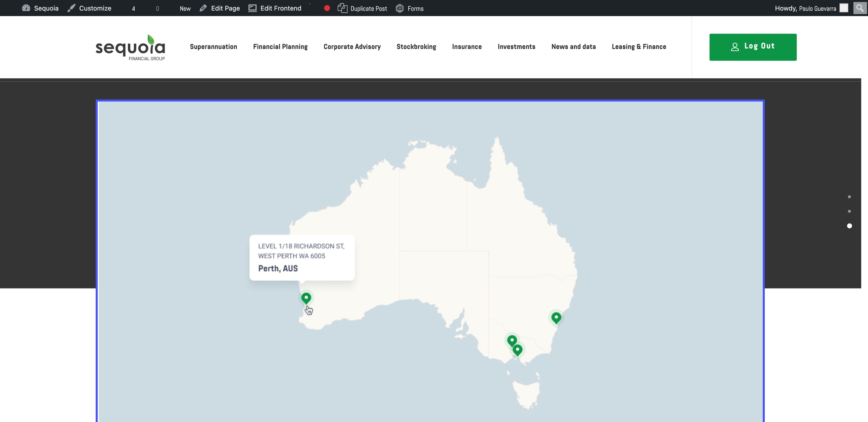Screen dimensions: 868x422
Task: Click the Customize paintbrush icon
Action: point(71,8)
